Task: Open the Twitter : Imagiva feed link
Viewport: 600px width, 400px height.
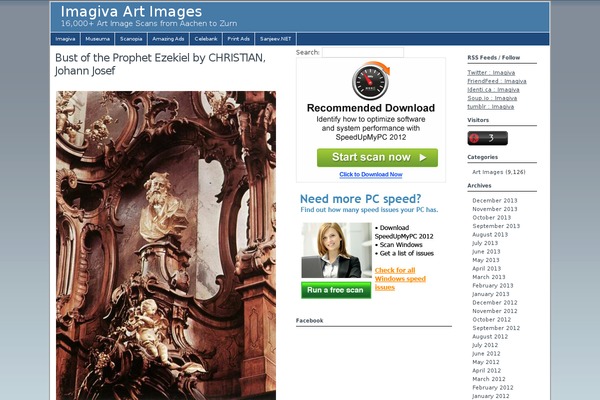Action: pos(491,72)
